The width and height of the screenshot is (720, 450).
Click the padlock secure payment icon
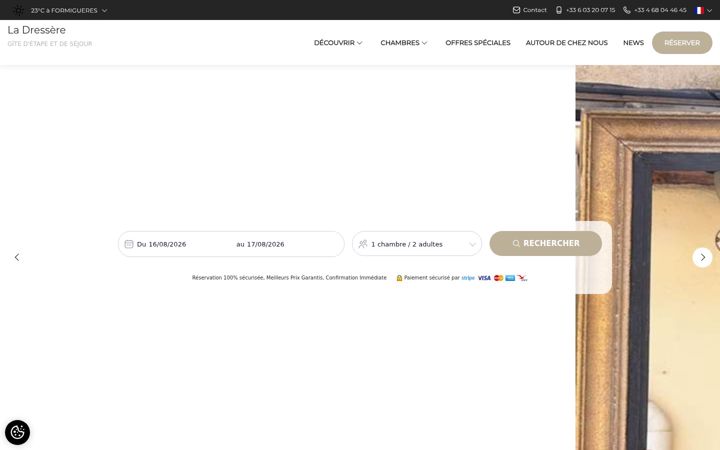399,278
